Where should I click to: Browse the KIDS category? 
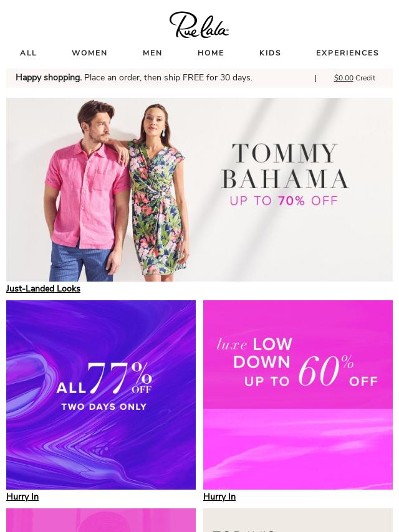(x=271, y=53)
